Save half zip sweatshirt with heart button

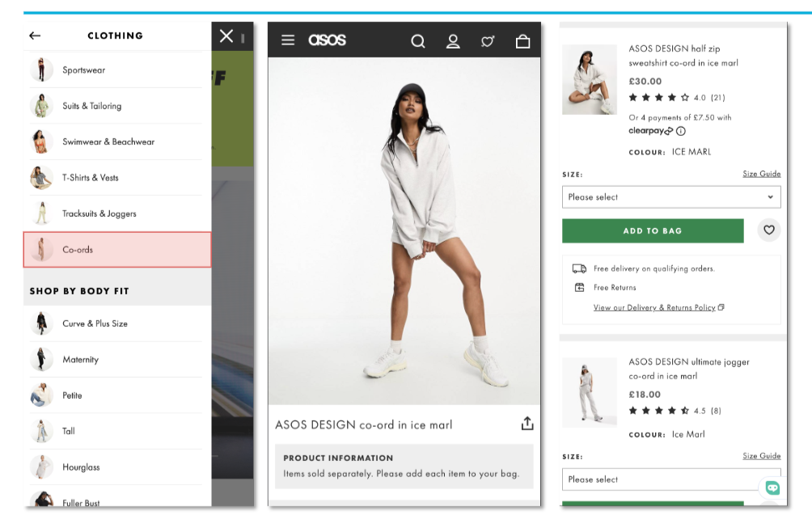click(769, 230)
